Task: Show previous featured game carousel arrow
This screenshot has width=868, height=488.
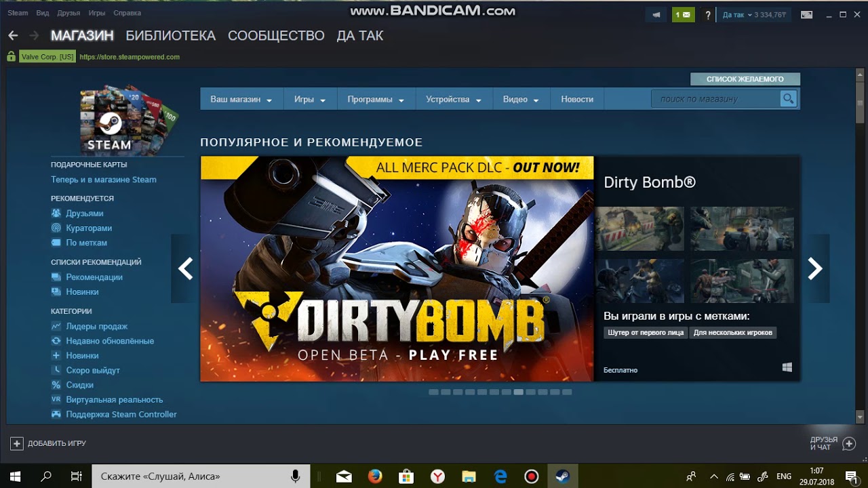Action: point(185,268)
